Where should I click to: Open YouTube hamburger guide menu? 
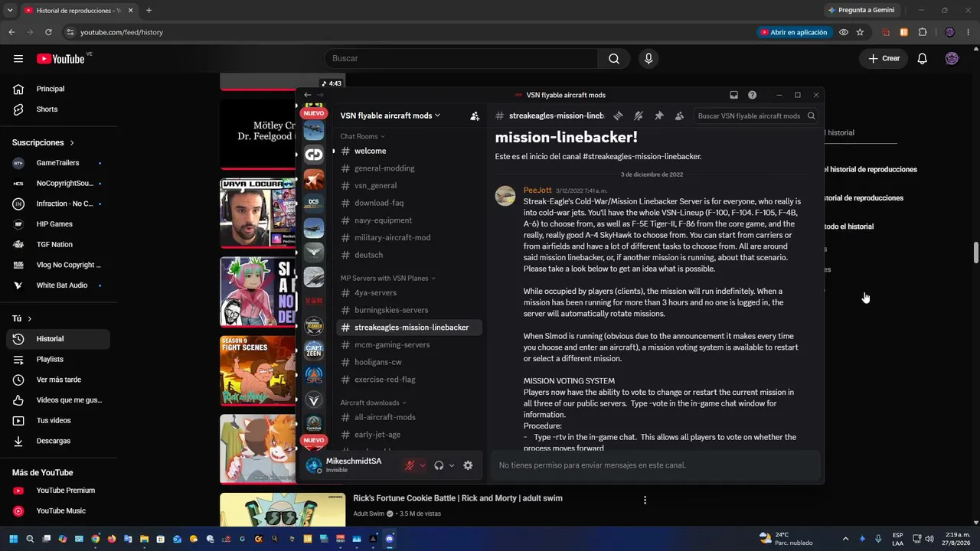pos(18,59)
